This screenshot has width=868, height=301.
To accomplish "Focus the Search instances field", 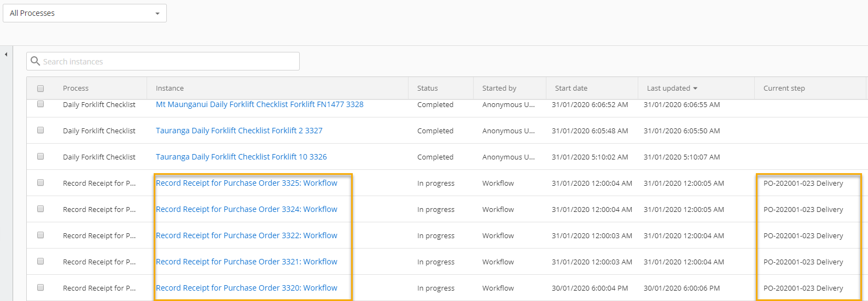I will [x=170, y=62].
